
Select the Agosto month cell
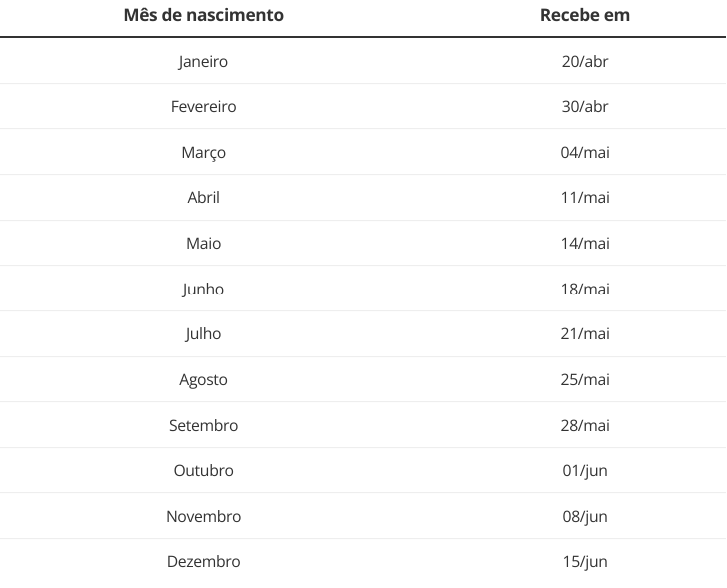coord(203,380)
